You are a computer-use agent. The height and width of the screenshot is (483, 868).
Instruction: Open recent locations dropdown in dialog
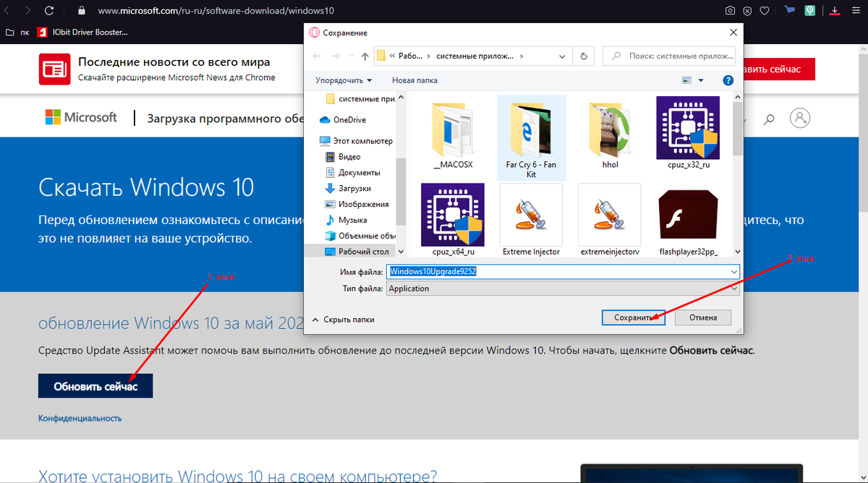click(351, 56)
